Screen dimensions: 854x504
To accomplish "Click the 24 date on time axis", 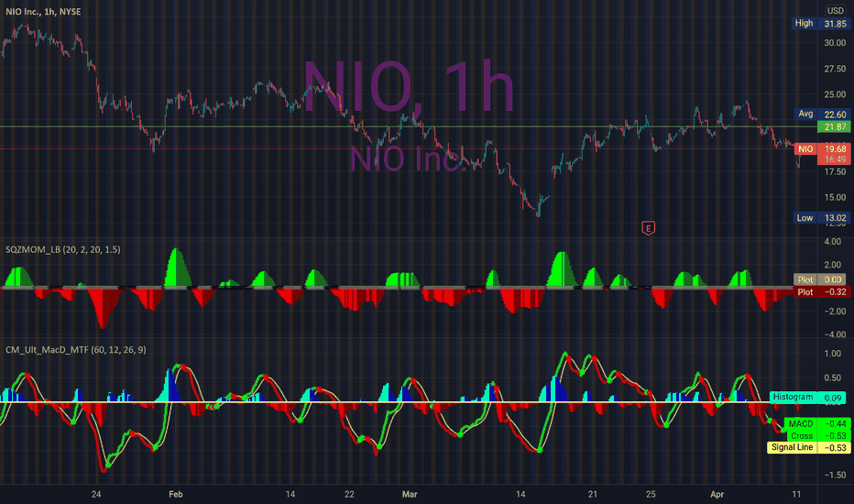I will click(x=96, y=494).
